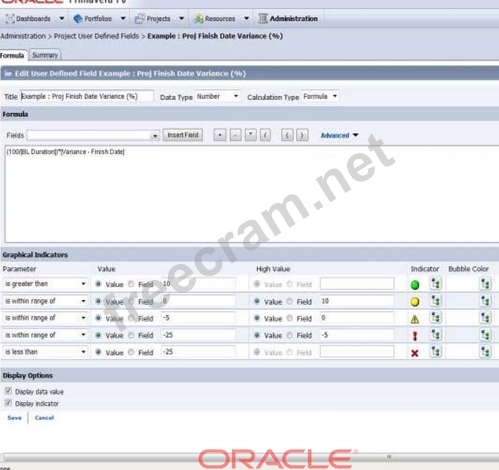Image resolution: width=499 pixels, height=470 pixels.
Task: Select Value radio in 'is greater than' row
Action: point(98,284)
